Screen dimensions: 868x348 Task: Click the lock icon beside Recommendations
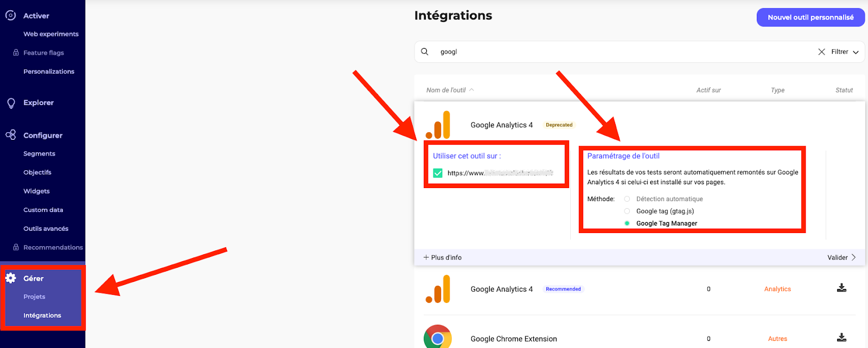click(16, 247)
